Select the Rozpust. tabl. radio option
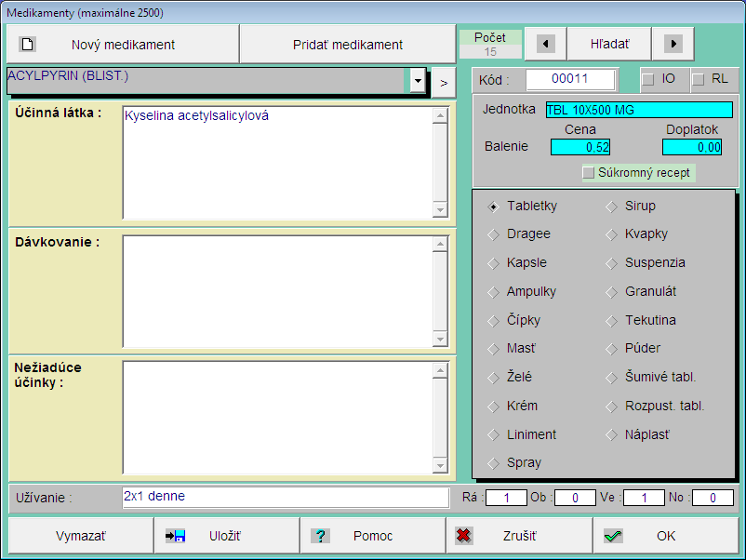Image resolution: width=746 pixels, height=560 pixels. point(611,407)
